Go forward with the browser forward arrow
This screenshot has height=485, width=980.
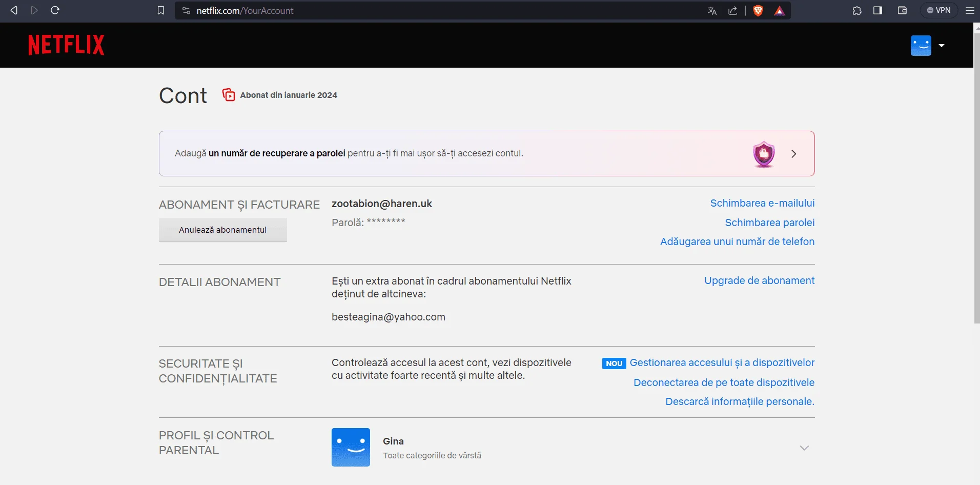34,10
